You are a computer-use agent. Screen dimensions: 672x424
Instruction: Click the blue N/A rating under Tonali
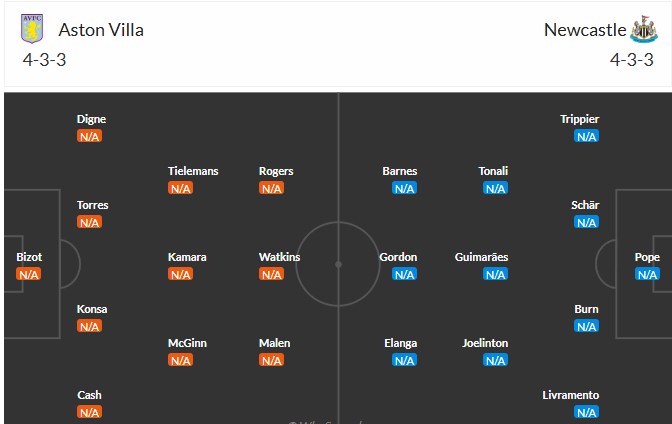[x=496, y=188]
